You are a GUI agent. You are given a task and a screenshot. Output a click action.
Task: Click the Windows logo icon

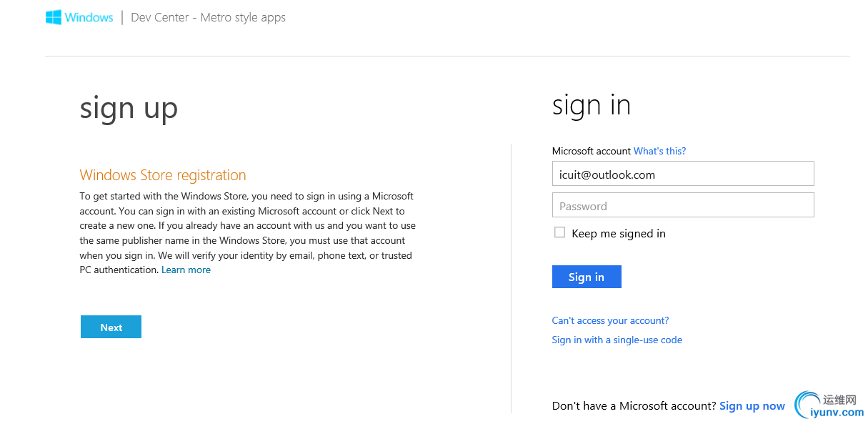[54, 18]
